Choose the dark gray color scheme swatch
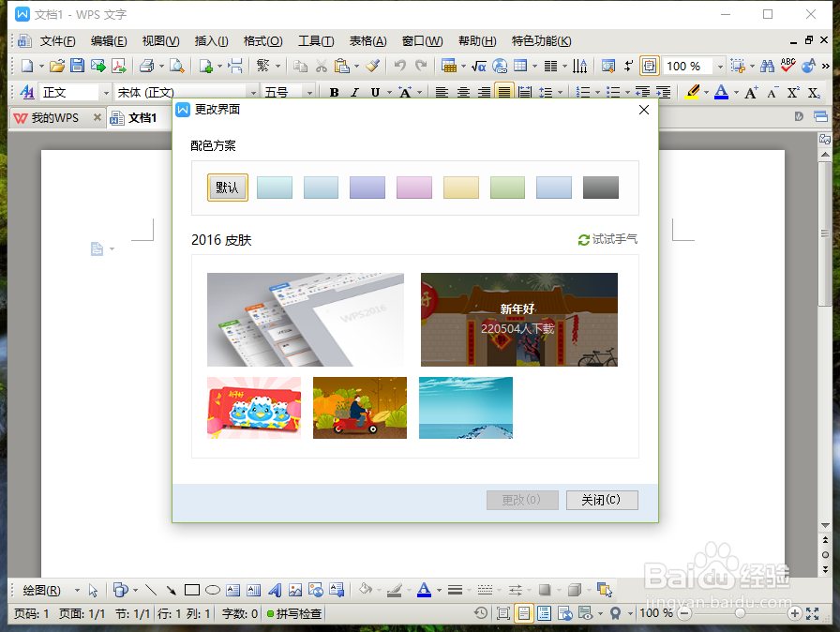Screen dimensions: 840x632 pyautogui.click(x=601, y=188)
